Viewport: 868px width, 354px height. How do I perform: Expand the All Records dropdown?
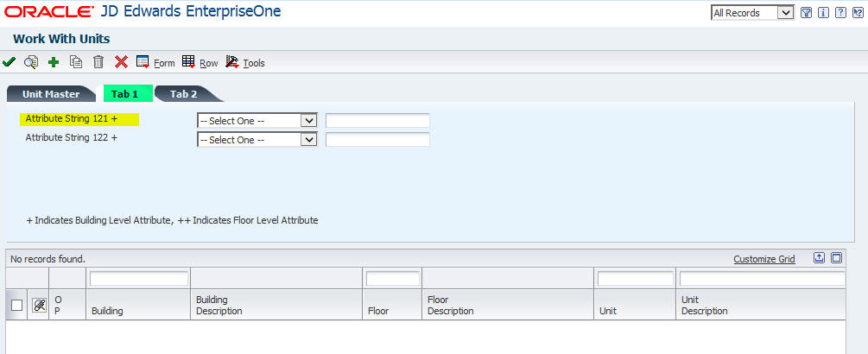[752, 13]
